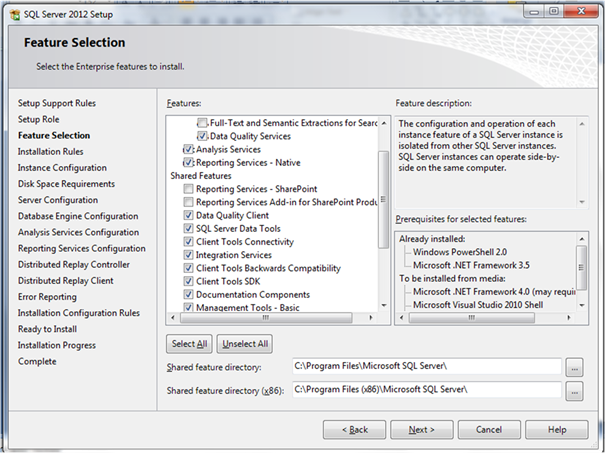Click the Shared feature directory (x86) field

pos(427,390)
